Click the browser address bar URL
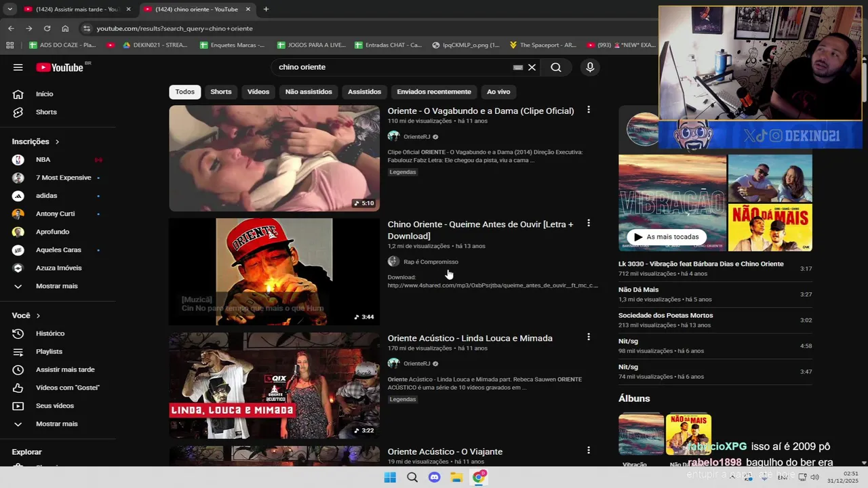Screen dimensions: 868x488 tap(174, 28)
